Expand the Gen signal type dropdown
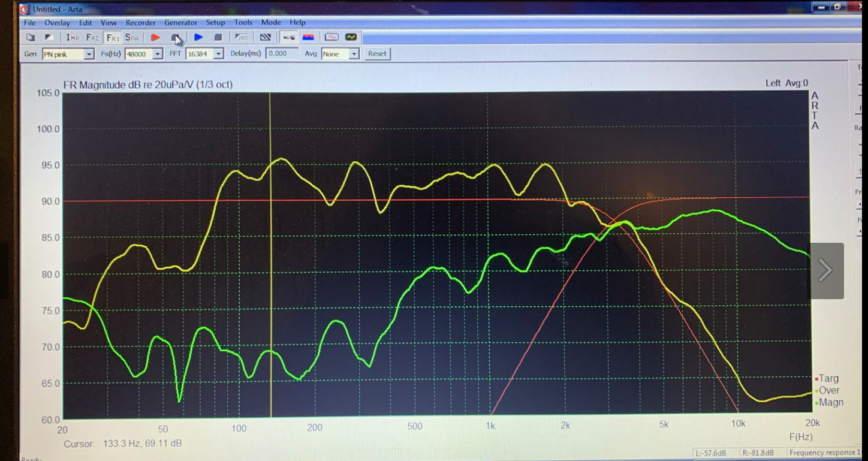This screenshot has width=868, height=461. [x=89, y=54]
